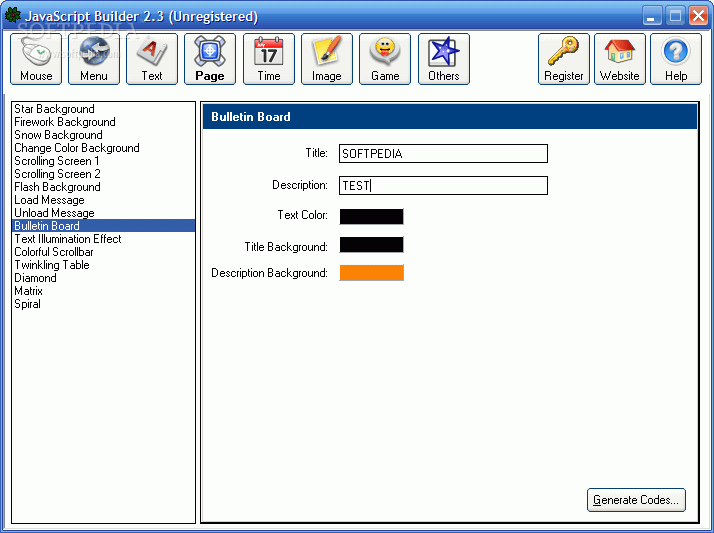Pick Scrolling Screen 1 entry
The height and width of the screenshot is (533, 714).
click(x=103, y=161)
